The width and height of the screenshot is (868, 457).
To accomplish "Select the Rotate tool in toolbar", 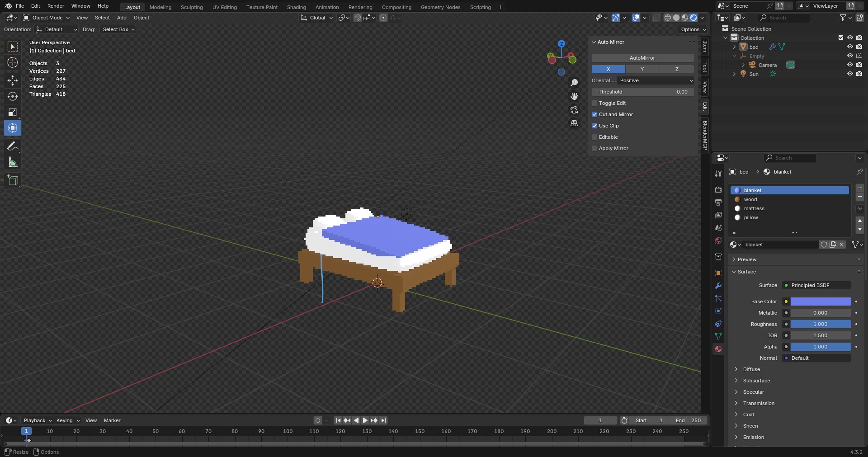I will pyautogui.click(x=13, y=96).
